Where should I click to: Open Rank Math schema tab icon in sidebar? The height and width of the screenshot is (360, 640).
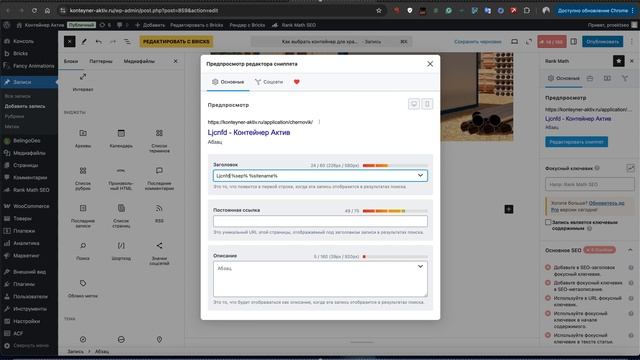coord(607,78)
